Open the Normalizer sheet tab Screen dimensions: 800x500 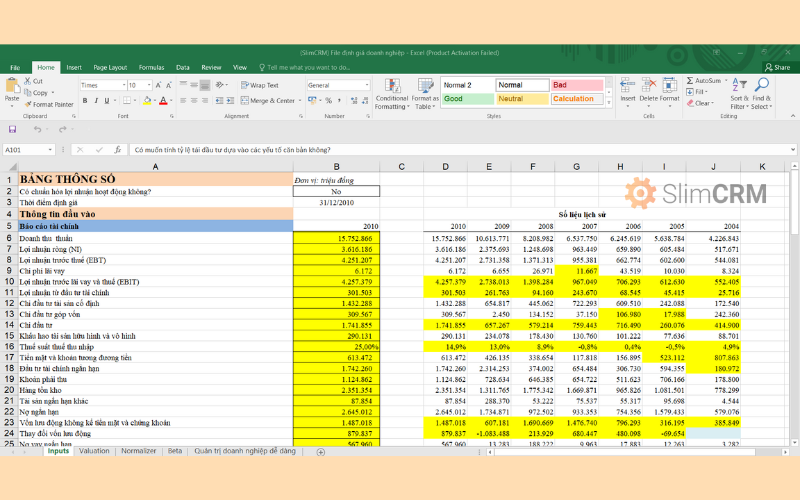[139, 451]
